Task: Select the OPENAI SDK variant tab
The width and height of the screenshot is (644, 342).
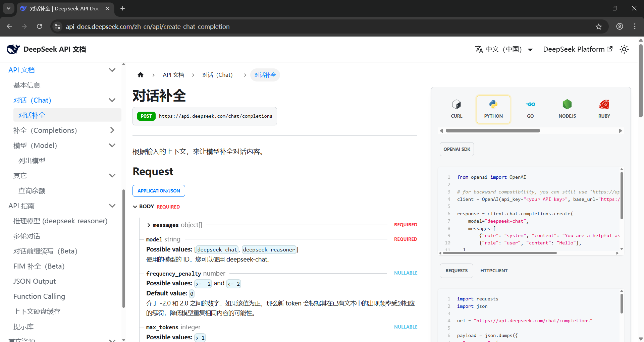Action: point(457,149)
